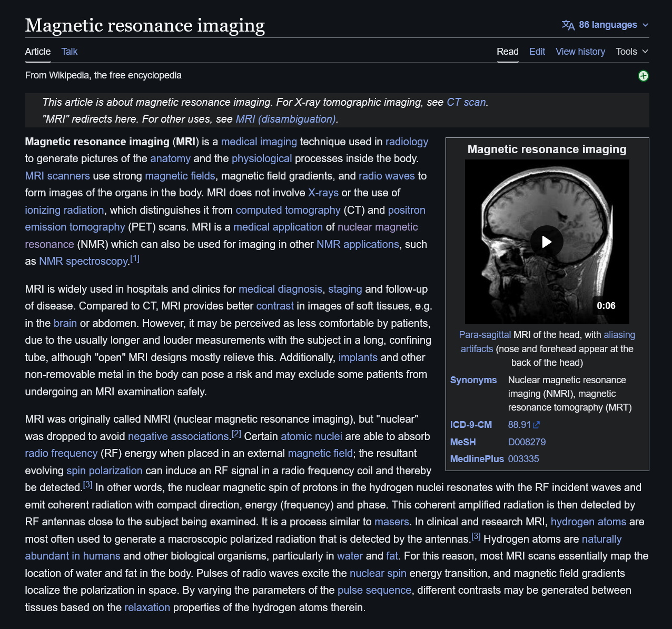Expand the Tools menu
Screen dimensions: 672x629
(x=632, y=52)
